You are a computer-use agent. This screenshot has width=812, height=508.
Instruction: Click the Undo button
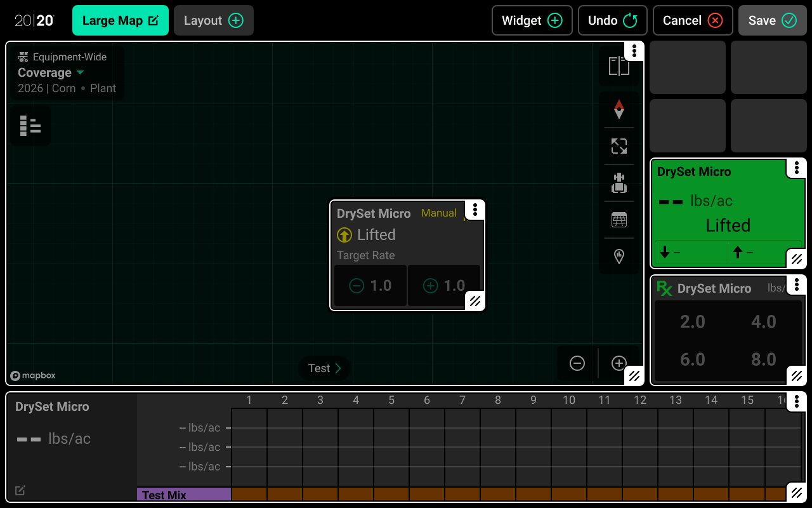click(612, 20)
